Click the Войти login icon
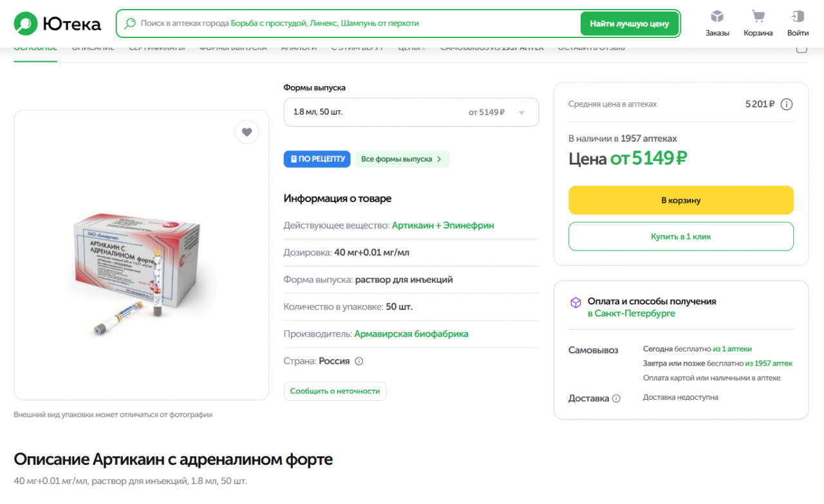 [x=798, y=17]
